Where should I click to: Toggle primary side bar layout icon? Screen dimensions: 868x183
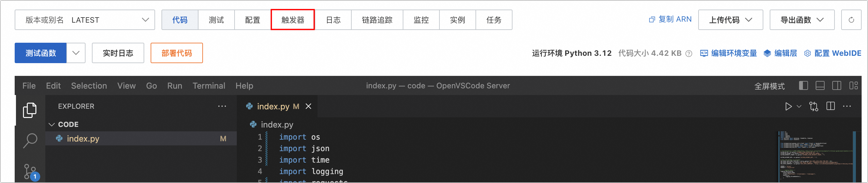[803, 86]
